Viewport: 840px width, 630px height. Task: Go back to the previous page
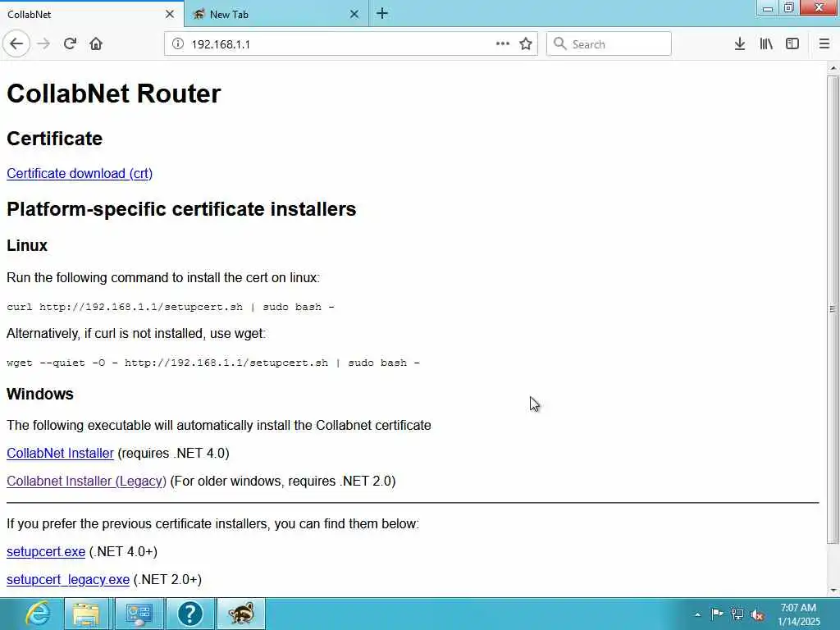[16, 44]
